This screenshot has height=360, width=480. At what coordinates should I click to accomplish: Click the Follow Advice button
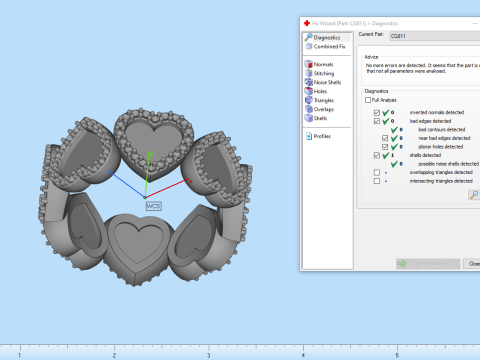pos(428,264)
